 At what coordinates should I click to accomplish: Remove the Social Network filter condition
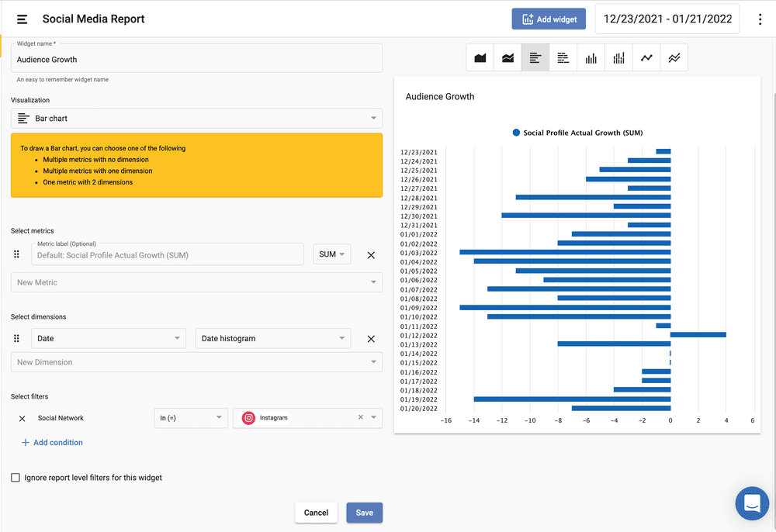pos(23,419)
